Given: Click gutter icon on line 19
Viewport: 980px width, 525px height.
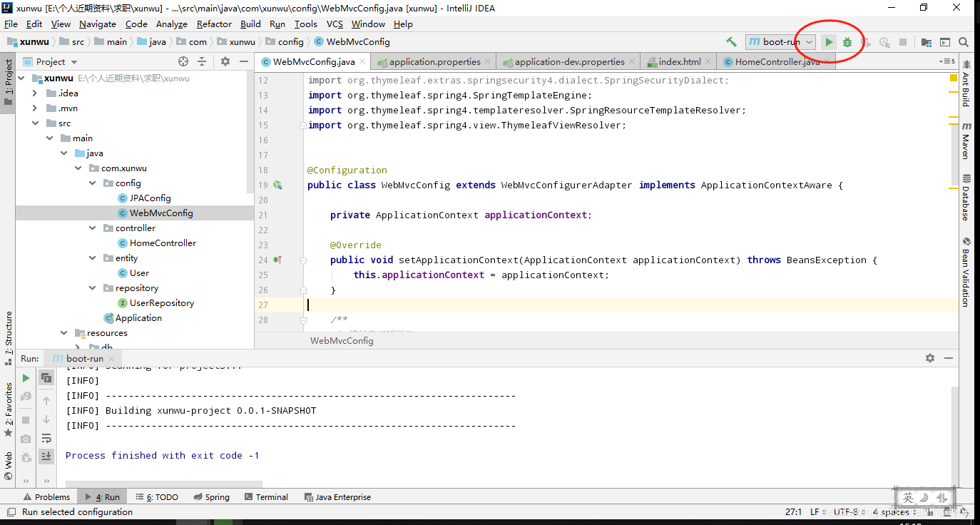Looking at the screenshot, I should 277,185.
